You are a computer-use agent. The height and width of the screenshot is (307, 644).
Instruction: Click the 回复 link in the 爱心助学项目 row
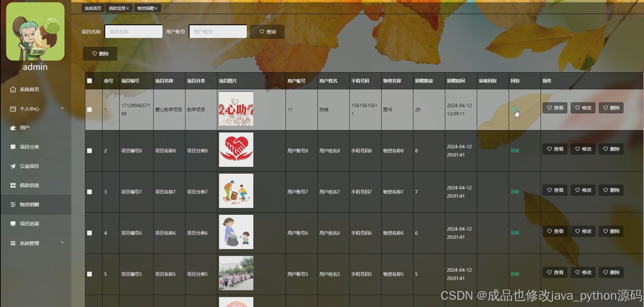click(x=515, y=109)
